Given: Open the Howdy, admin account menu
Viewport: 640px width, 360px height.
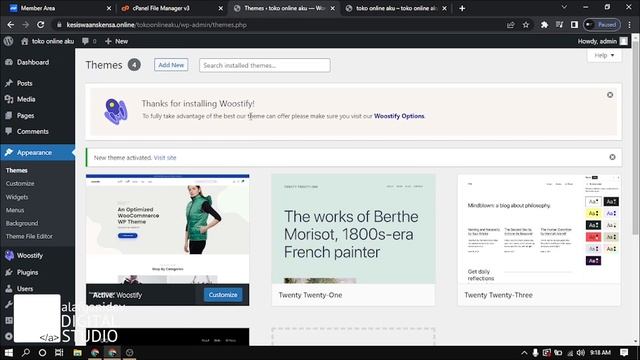Looking at the screenshot, I should (x=602, y=41).
